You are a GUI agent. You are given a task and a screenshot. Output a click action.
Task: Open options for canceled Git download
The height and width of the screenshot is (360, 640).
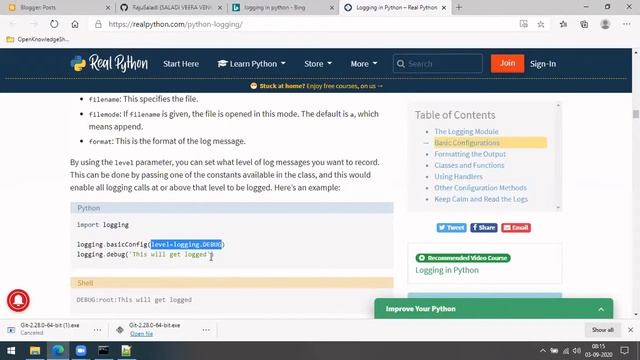click(97, 330)
